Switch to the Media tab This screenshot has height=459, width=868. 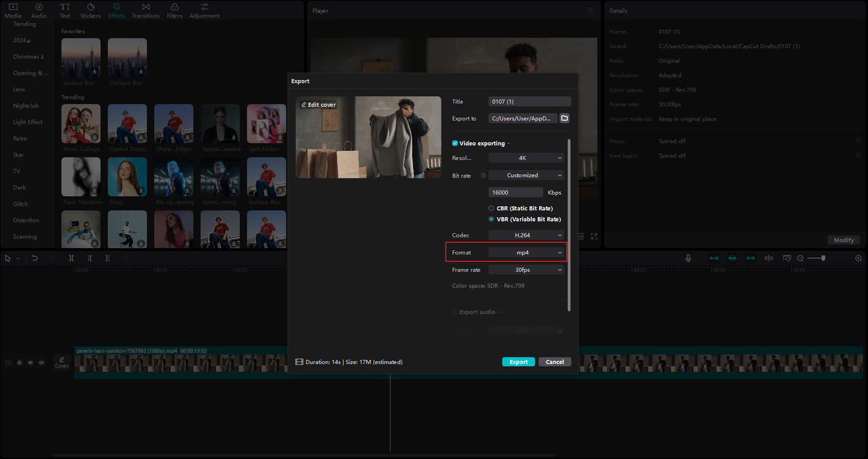coord(13,10)
